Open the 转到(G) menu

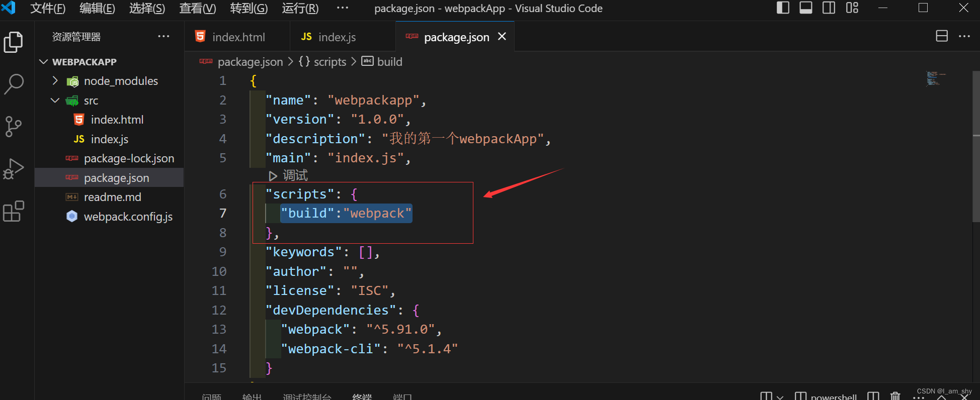pyautogui.click(x=249, y=9)
